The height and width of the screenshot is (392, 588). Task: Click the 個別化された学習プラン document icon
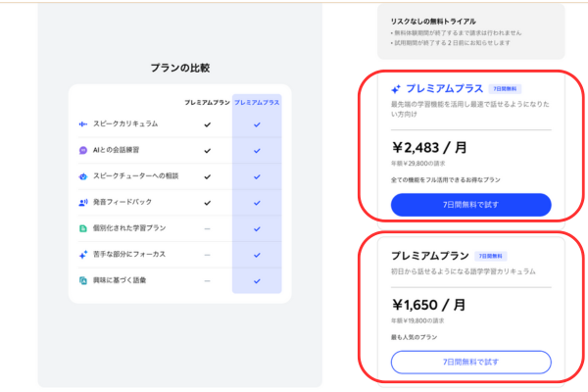pyautogui.click(x=83, y=228)
